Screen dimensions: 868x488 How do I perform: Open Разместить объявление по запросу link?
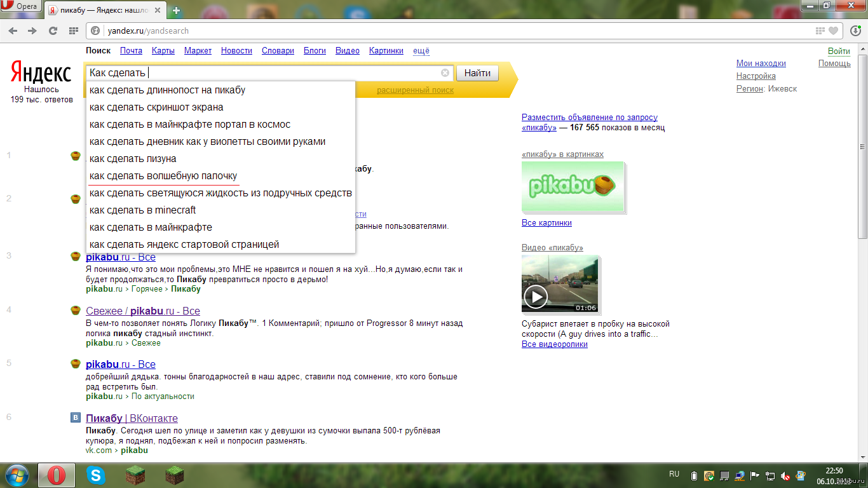click(x=590, y=118)
